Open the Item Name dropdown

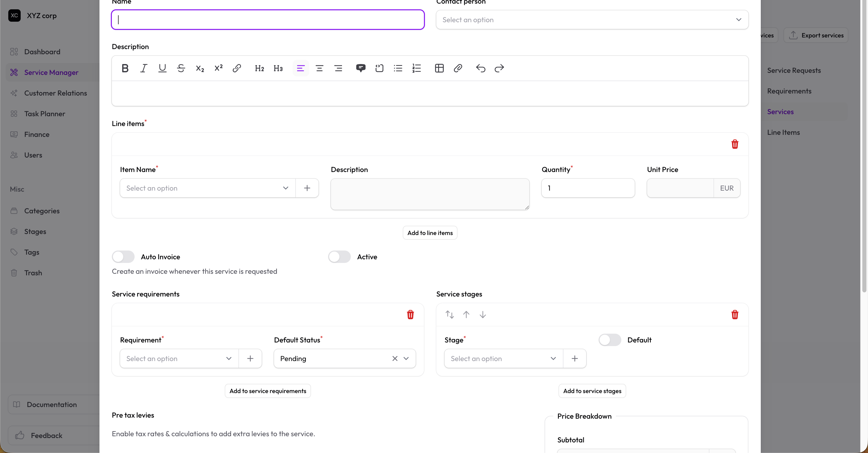(x=207, y=188)
